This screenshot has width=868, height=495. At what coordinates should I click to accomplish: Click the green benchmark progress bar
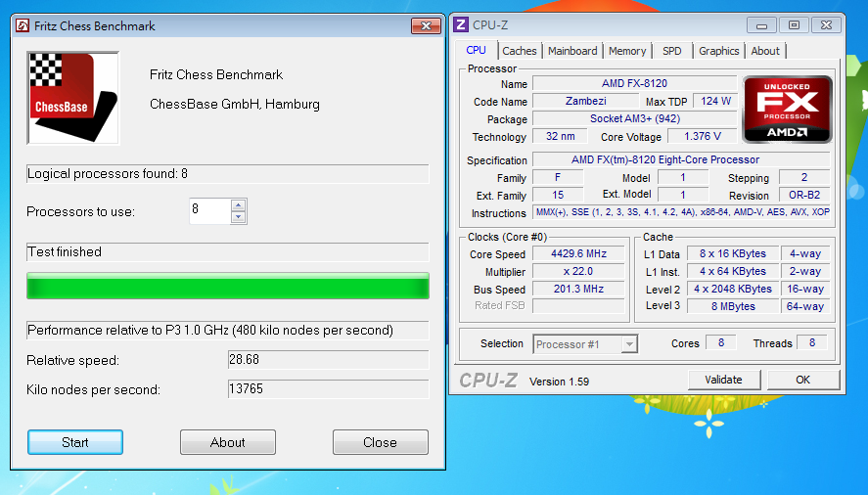coord(227,287)
